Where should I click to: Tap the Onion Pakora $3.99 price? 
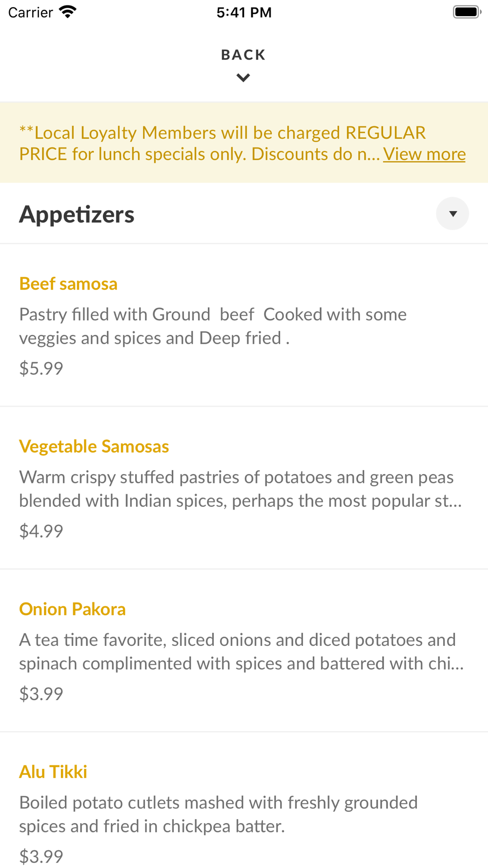(x=41, y=693)
